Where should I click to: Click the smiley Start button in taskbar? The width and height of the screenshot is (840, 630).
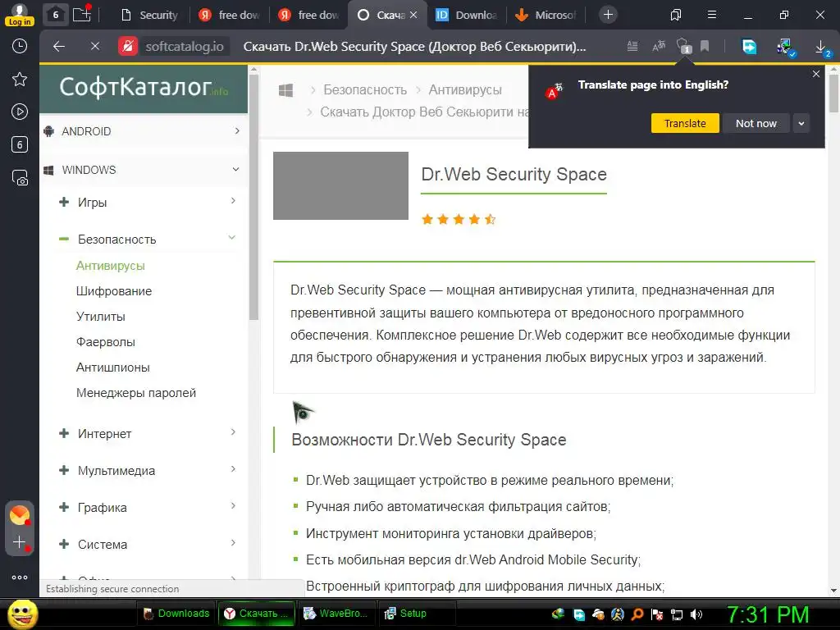pos(22,614)
